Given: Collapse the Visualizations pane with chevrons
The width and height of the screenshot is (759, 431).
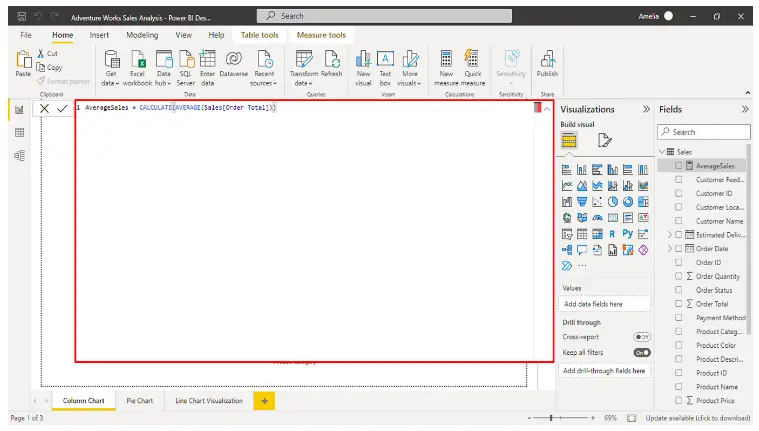Looking at the screenshot, I should tap(646, 109).
